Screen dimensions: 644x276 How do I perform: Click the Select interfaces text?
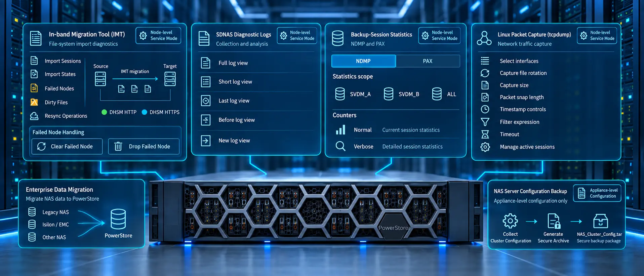[x=519, y=61]
